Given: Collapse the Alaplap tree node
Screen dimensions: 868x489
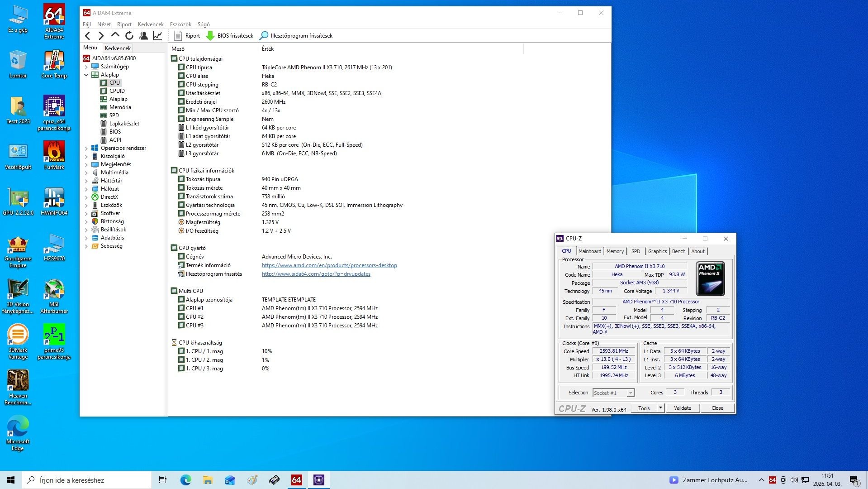Looking at the screenshot, I should (x=86, y=75).
